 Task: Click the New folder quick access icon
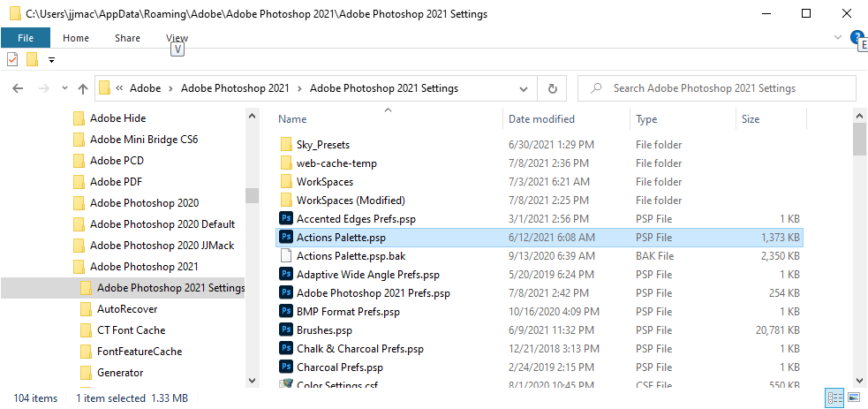pyautogui.click(x=32, y=59)
